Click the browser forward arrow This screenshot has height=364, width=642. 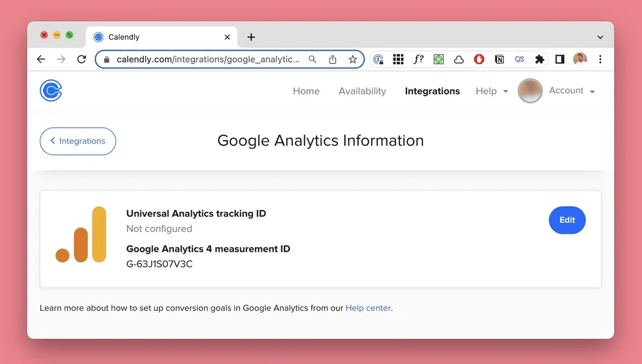coord(61,59)
